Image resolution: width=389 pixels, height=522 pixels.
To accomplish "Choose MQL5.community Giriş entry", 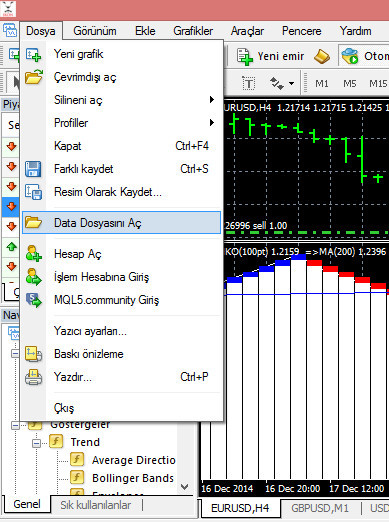I will (121, 300).
